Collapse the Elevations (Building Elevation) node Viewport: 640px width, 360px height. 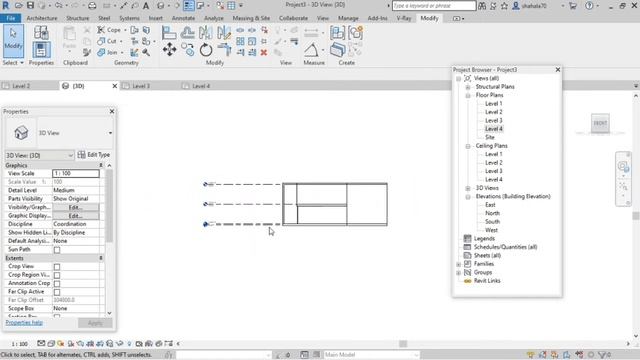468,197
